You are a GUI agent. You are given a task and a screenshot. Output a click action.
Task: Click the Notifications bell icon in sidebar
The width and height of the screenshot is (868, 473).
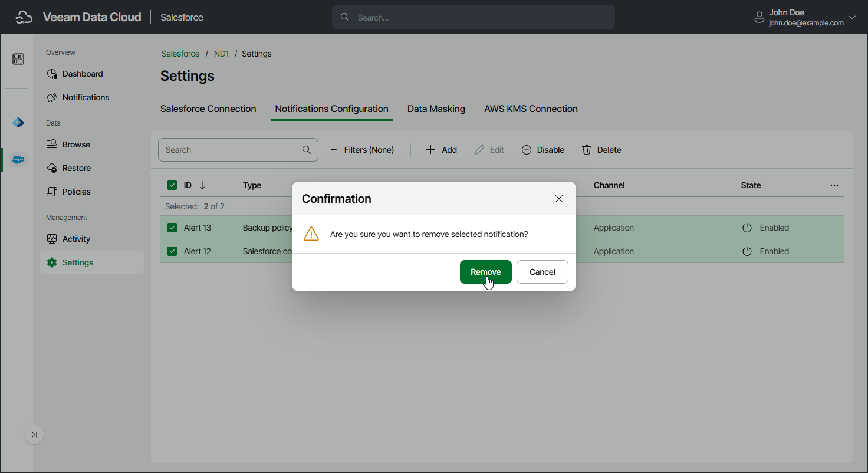tap(52, 97)
